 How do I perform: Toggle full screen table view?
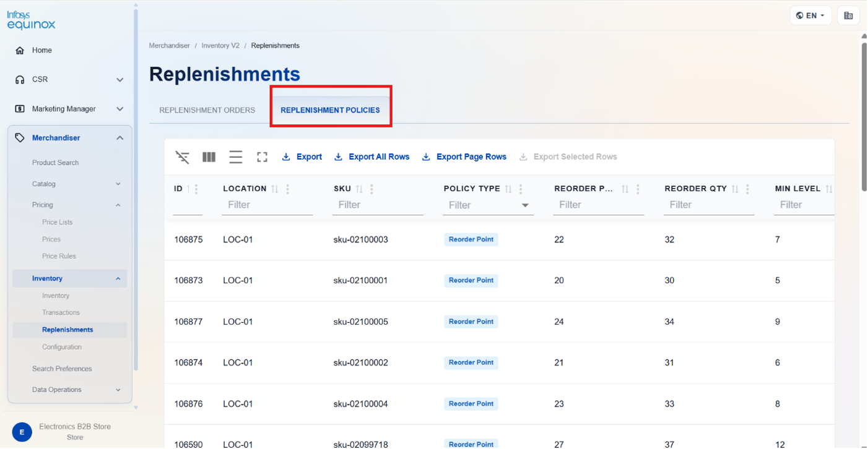pos(263,157)
